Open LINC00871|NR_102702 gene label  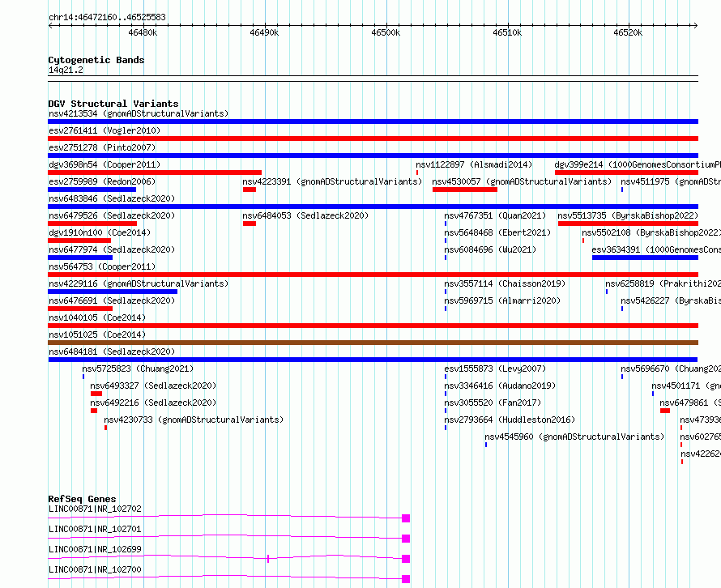[95, 509]
